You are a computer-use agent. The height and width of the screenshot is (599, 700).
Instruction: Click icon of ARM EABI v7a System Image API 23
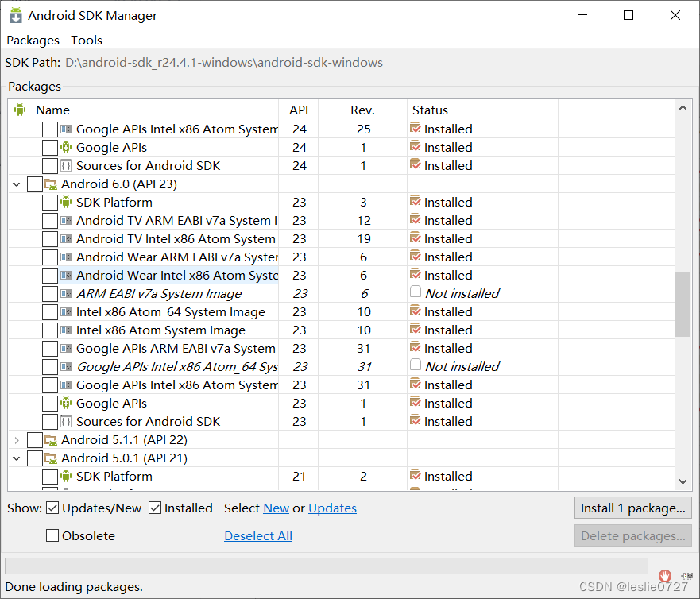pyautogui.click(x=66, y=293)
